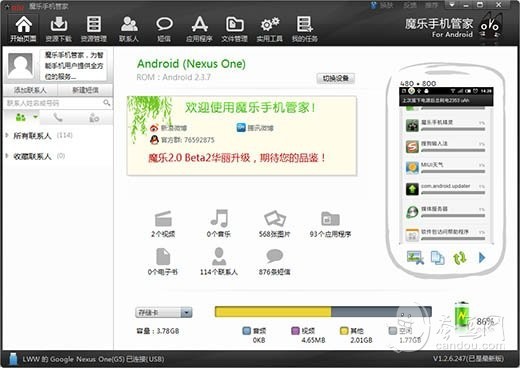The height and width of the screenshot is (368, 520).
Task: Click 切换设备 switch device button
Action: (336, 78)
